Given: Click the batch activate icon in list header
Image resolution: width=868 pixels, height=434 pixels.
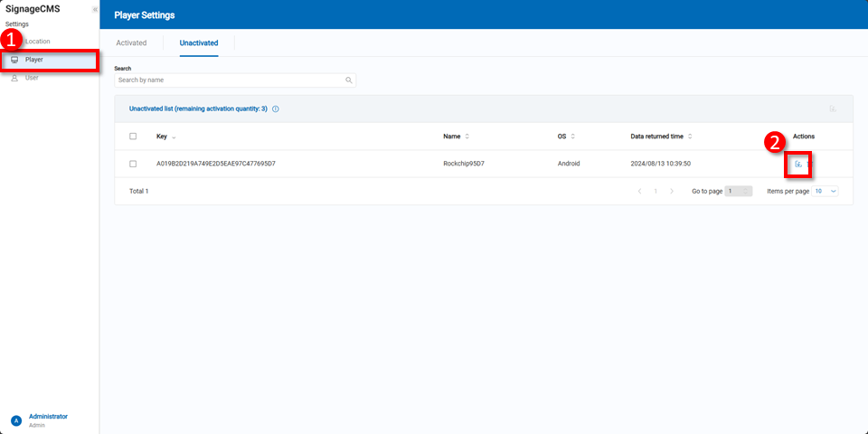Looking at the screenshot, I should [833, 109].
